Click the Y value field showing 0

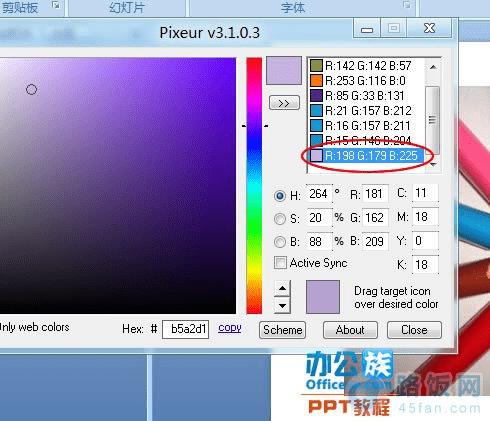click(x=425, y=241)
